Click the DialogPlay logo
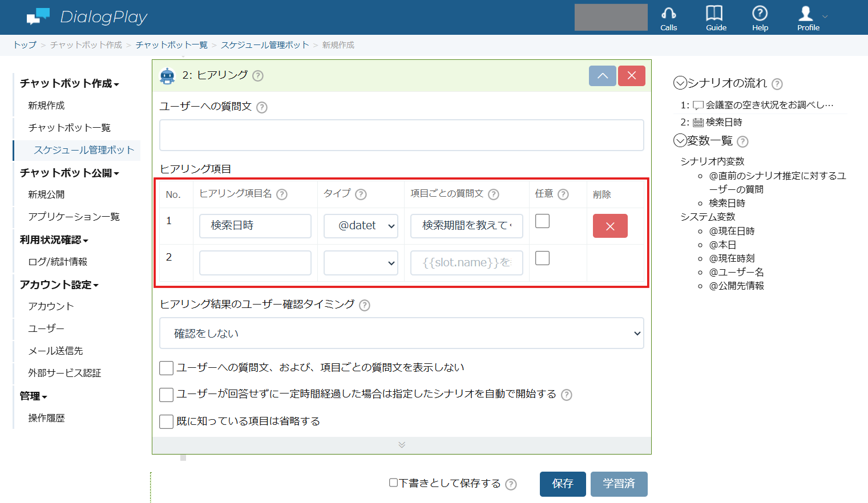Screen dimensions: 868x503 (x=87, y=17)
